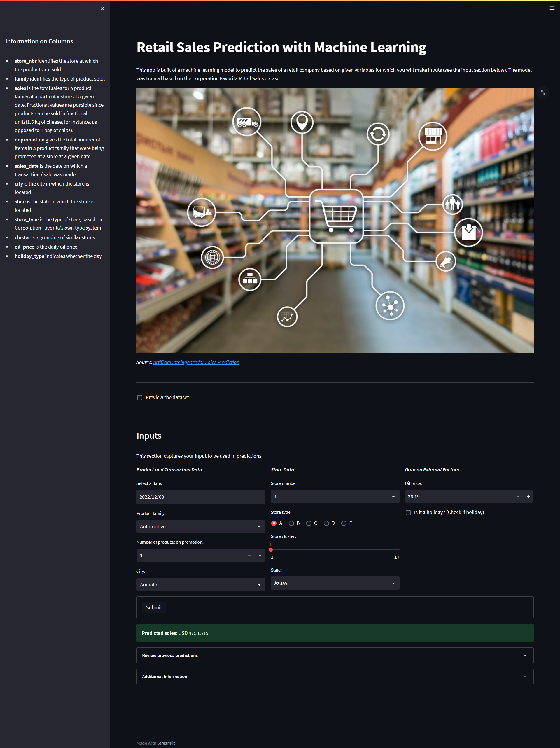This screenshot has width=560, height=748.
Task: Open Artificial Intelligence for Sales Prediction link
Action: (196, 362)
